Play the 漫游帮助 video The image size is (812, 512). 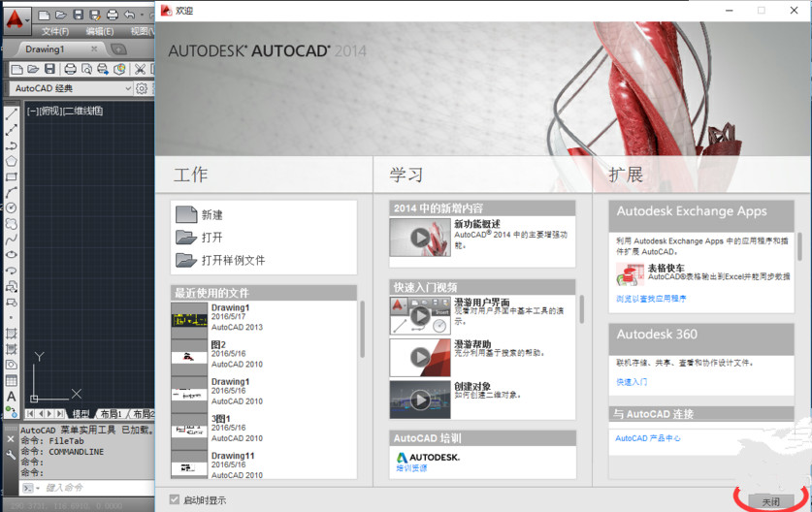tap(420, 357)
